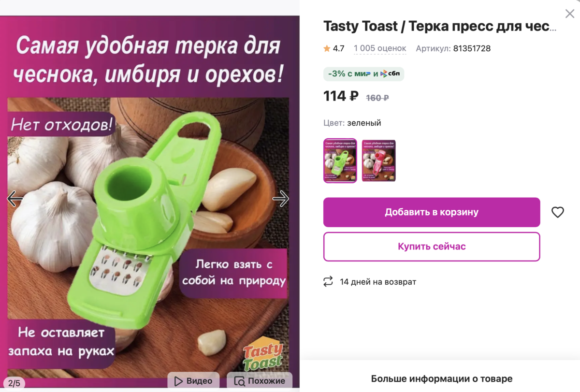Copy the article number 81351728
The image size is (580, 392).
click(x=472, y=48)
